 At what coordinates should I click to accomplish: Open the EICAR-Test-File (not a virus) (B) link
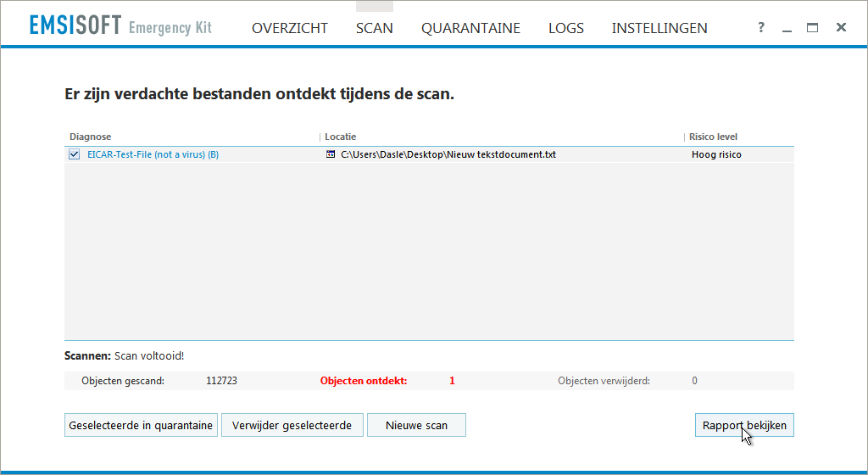[153, 154]
